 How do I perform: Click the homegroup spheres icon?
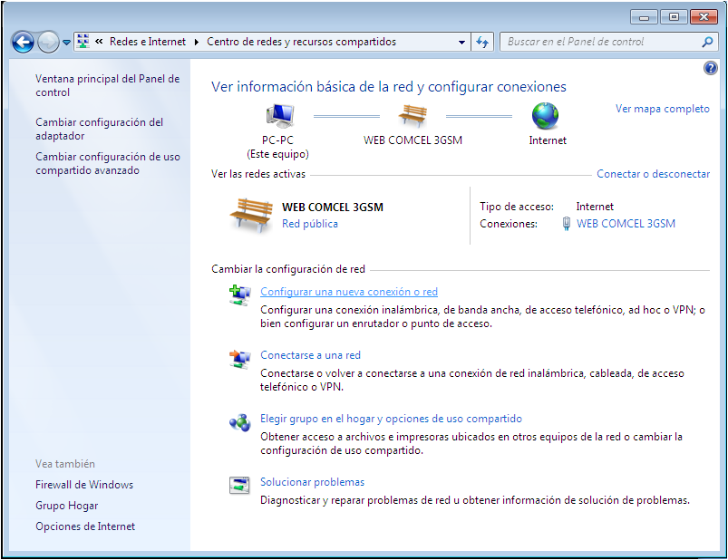click(x=240, y=422)
